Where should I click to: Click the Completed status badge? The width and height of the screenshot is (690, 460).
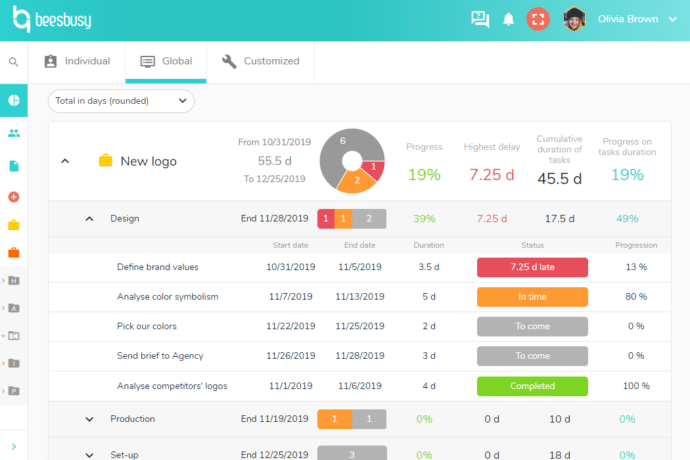pos(532,386)
